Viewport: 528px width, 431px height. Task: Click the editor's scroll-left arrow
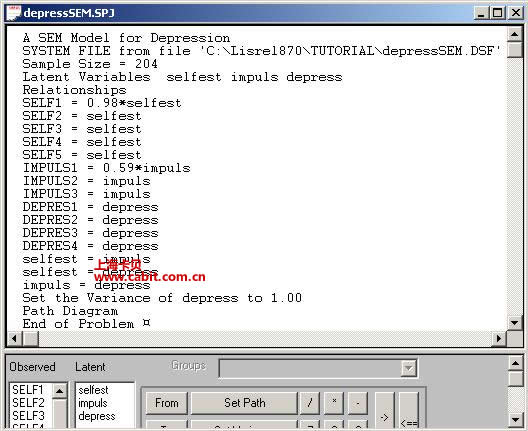coord(14,338)
